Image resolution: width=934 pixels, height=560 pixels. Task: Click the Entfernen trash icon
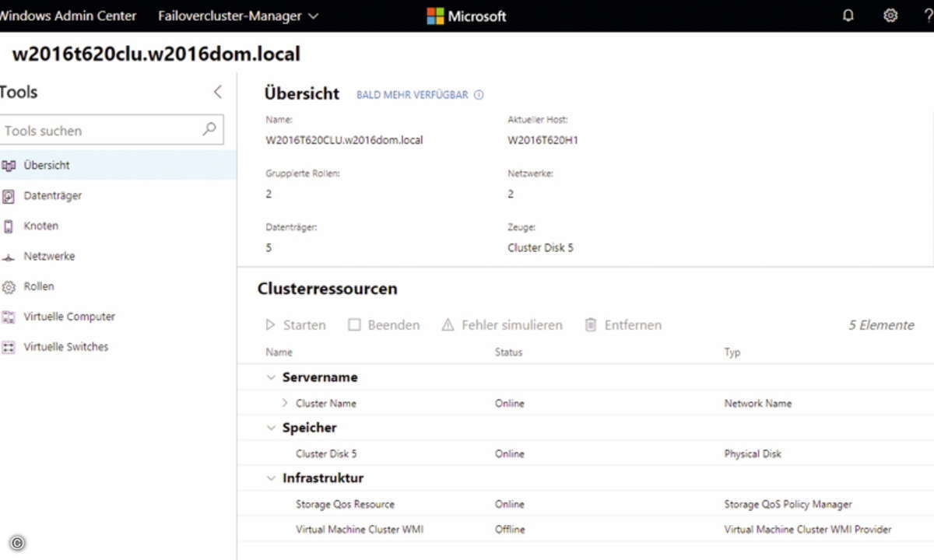click(x=591, y=325)
